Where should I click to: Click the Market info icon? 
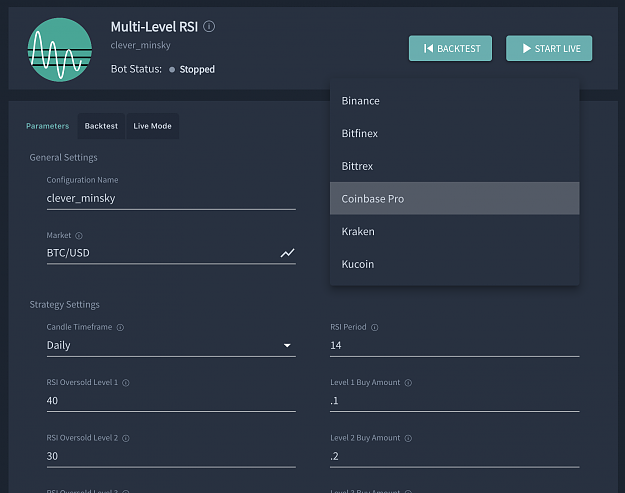(x=79, y=236)
